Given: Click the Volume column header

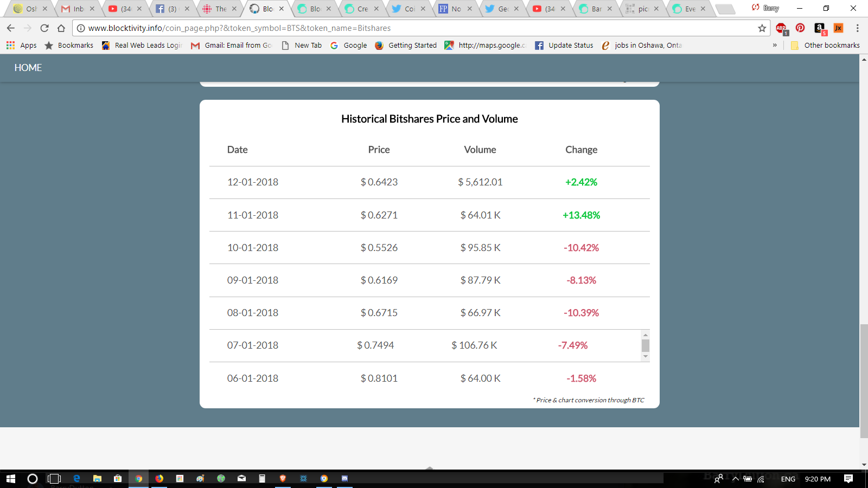Looking at the screenshot, I should click(x=480, y=150).
